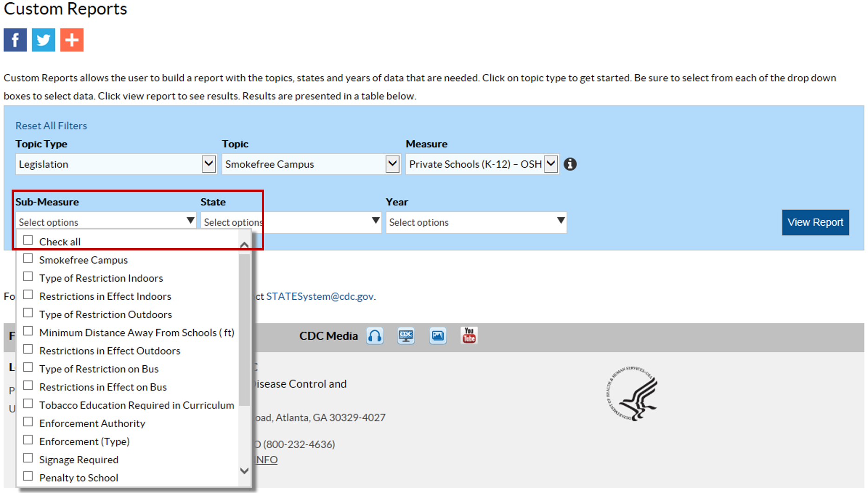Click the Reset All Filters link

[x=51, y=125]
